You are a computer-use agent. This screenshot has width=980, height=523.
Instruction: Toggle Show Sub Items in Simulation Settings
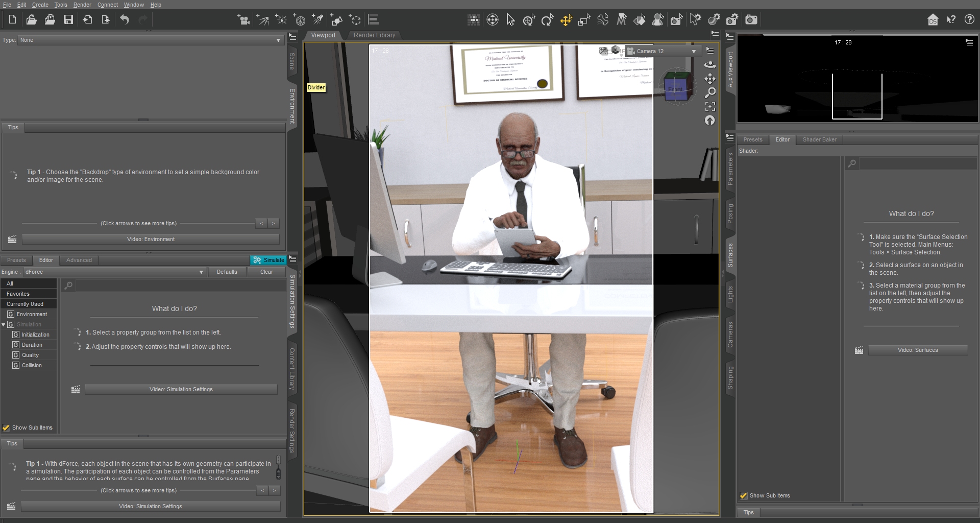pos(6,428)
